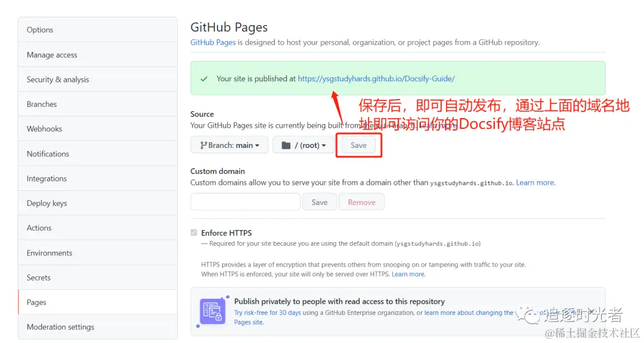Open the Options settings page
The image size is (644, 343).
pyautogui.click(x=98, y=30)
